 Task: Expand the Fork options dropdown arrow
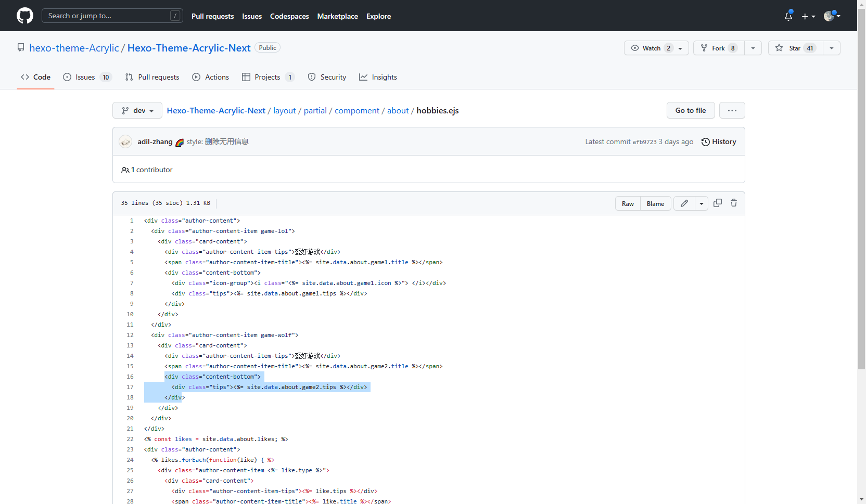pyautogui.click(x=753, y=48)
